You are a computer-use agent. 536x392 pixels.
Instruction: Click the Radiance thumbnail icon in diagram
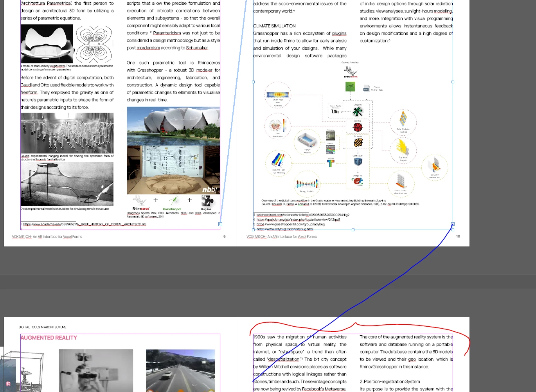(331, 136)
